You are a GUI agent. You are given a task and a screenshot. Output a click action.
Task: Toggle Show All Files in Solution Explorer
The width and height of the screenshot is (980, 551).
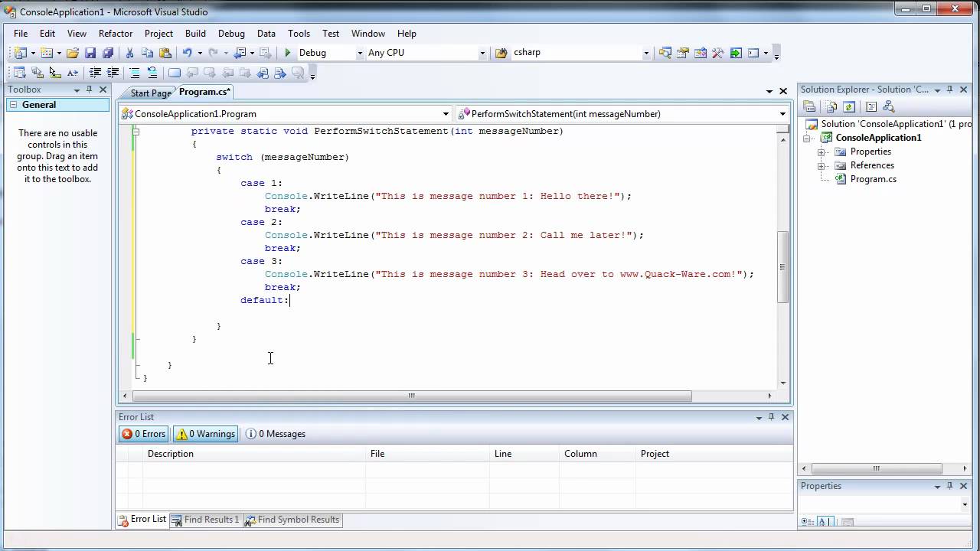click(x=831, y=107)
